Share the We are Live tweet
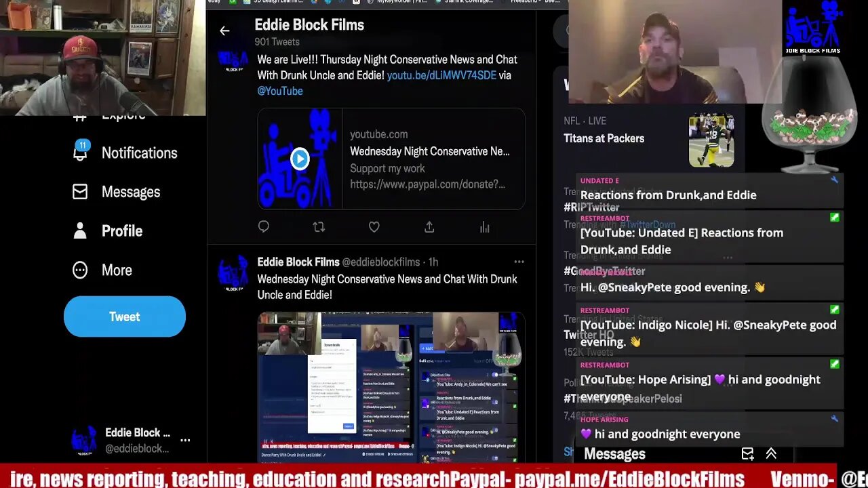Image resolution: width=868 pixels, height=488 pixels. [429, 227]
